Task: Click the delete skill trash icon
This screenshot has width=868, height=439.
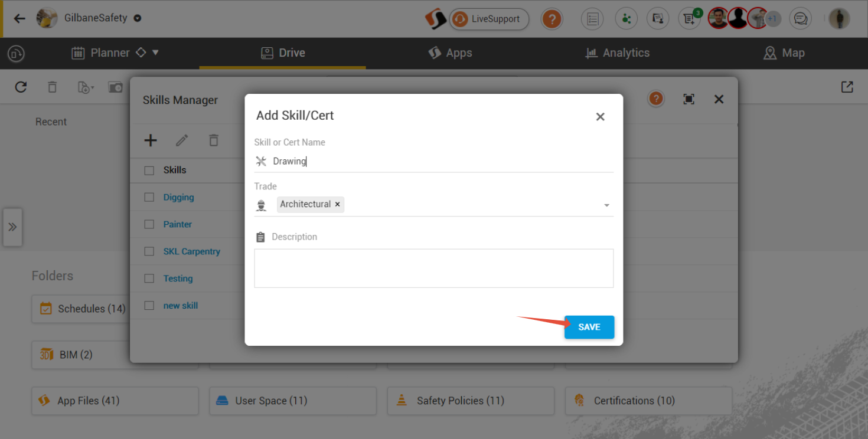Action: pos(214,140)
